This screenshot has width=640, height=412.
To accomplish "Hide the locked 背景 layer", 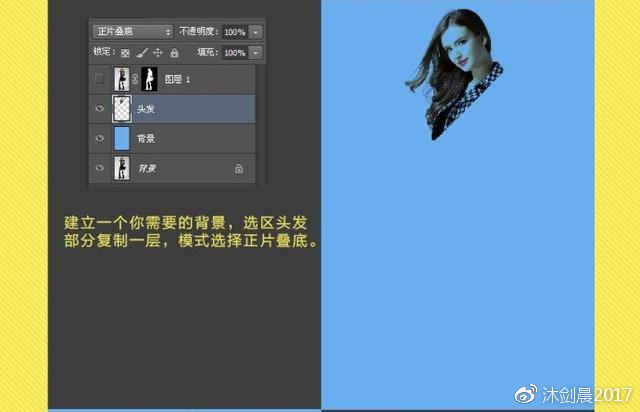I will point(100,168).
